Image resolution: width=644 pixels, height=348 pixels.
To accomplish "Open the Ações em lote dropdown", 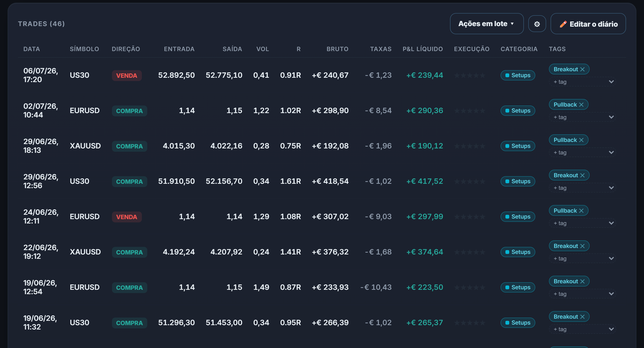I will [487, 24].
